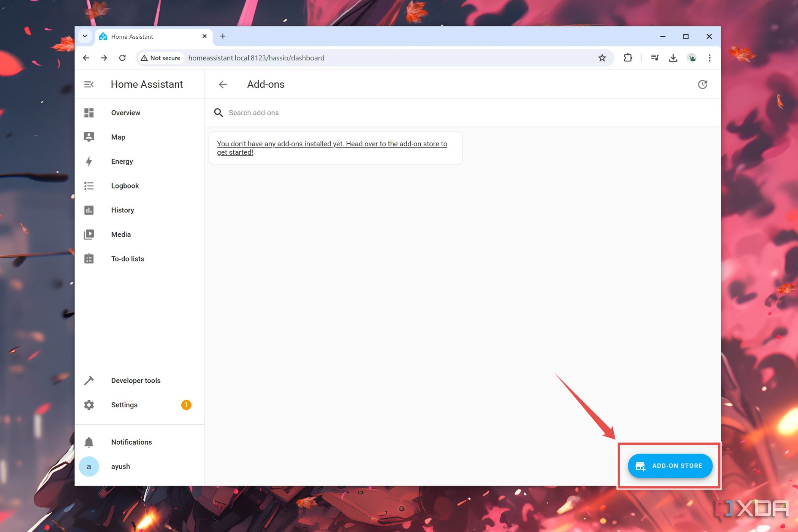Bookmark this page with star icon

[602, 58]
